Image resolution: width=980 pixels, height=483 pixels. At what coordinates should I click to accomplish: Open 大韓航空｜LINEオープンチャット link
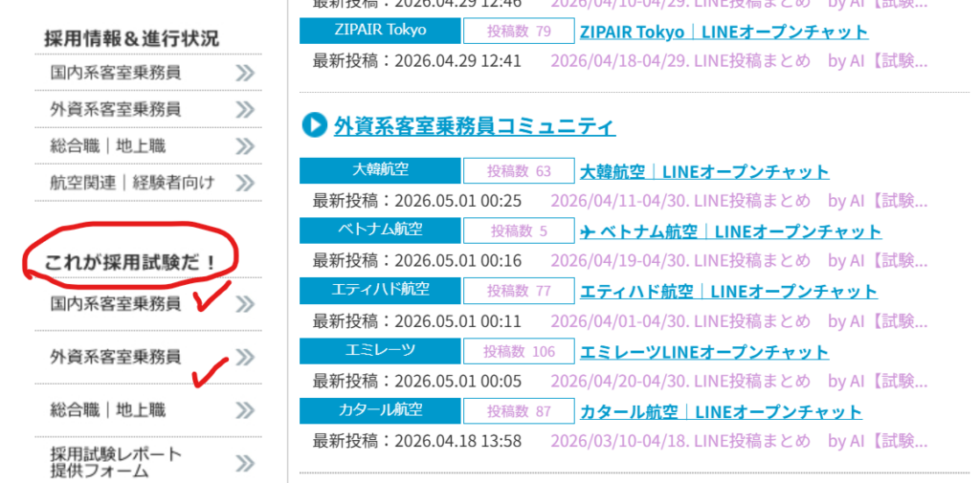pyautogui.click(x=704, y=172)
